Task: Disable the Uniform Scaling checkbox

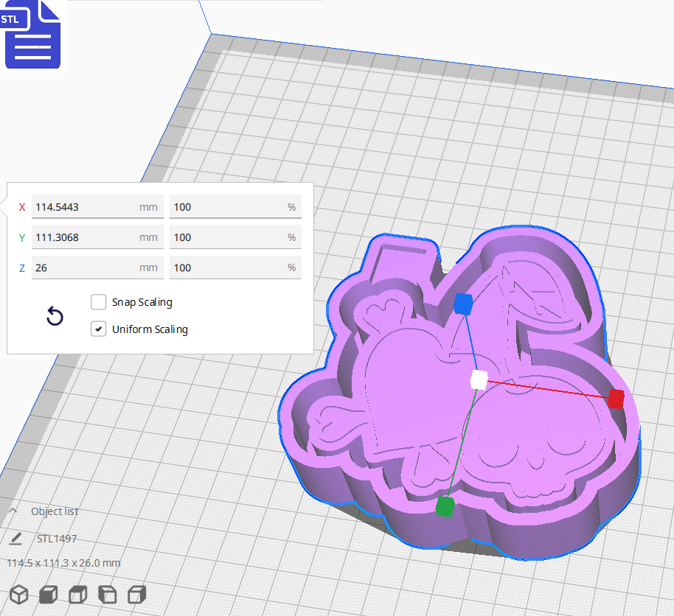Action: pos(98,329)
